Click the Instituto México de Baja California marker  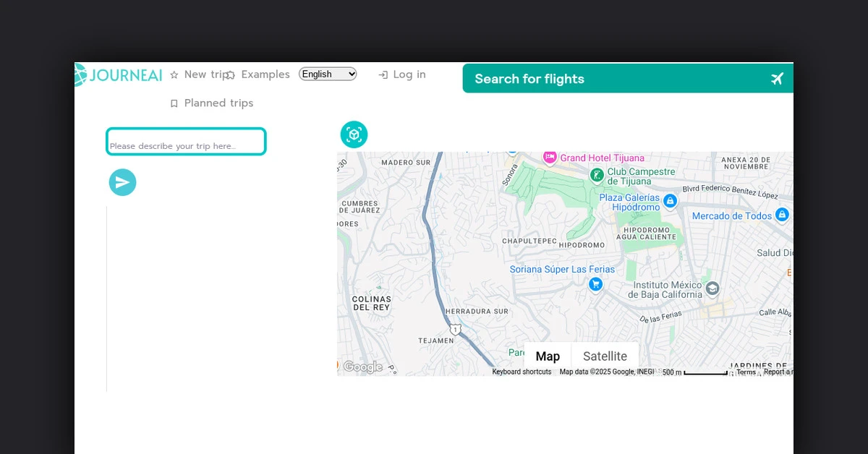pyautogui.click(x=712, y=288)
